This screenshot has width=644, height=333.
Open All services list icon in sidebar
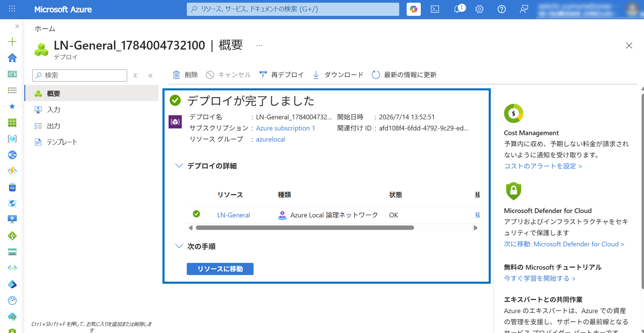pyautogui.click(x=12, y=90)
